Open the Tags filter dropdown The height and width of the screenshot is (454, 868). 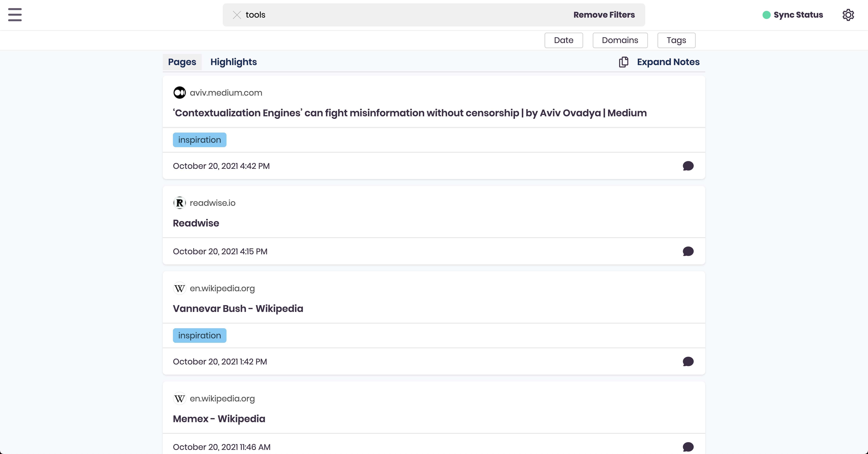click(676, 40)
